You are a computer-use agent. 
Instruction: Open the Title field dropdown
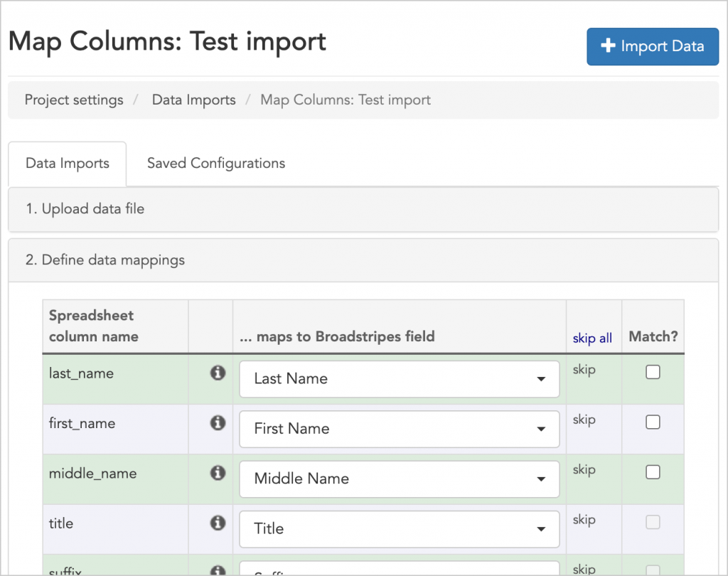pyautogui.click(x=399, y=528)
